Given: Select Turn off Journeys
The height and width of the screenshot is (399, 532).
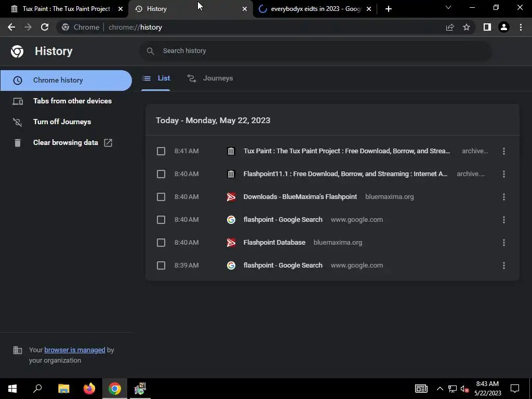Looking at the screenshot, I should pyautogui.click(x=66, y=122).
